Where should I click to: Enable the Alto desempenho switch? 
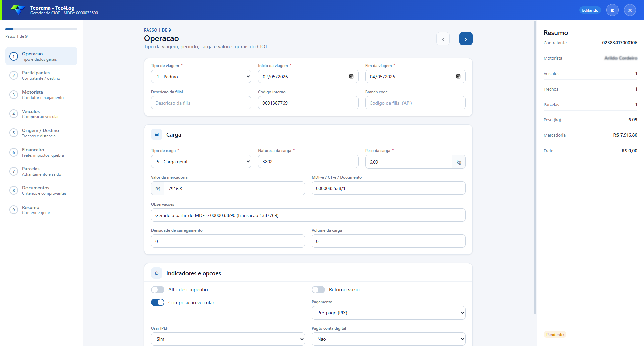click(x=158, y=290)
